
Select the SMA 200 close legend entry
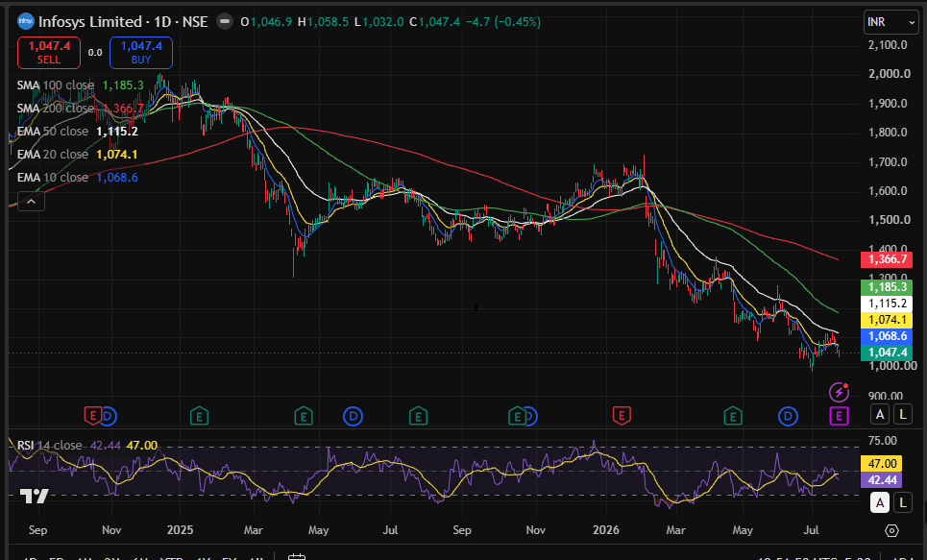click(x=56, y=109)
